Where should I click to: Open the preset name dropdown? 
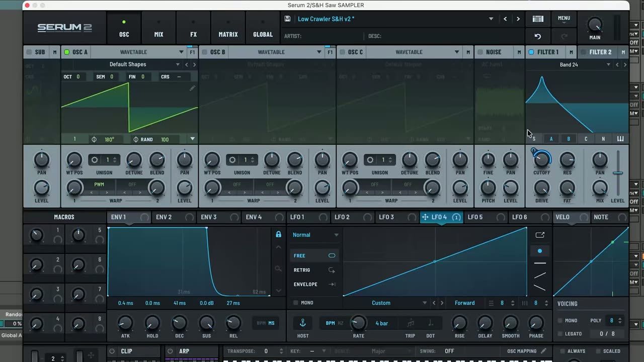(491, 19)
